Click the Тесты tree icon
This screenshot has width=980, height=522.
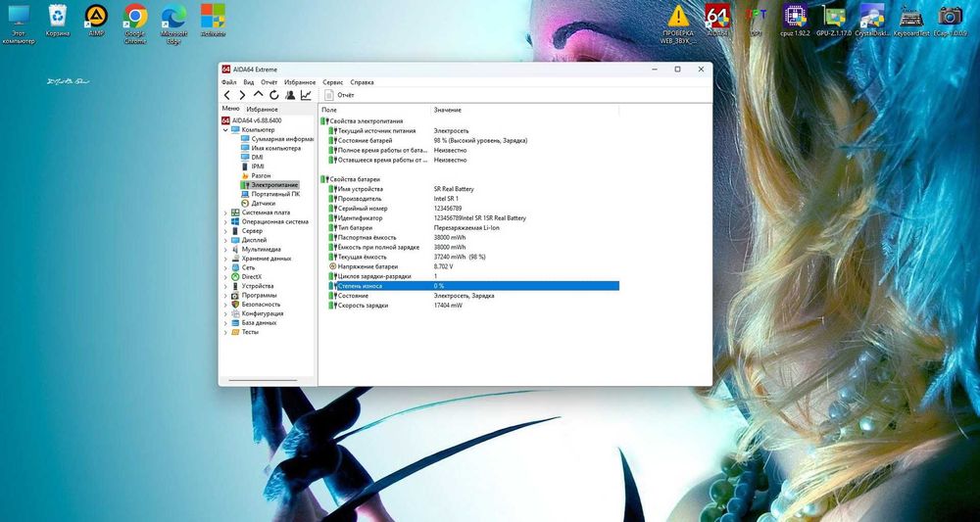coord(235,332)
